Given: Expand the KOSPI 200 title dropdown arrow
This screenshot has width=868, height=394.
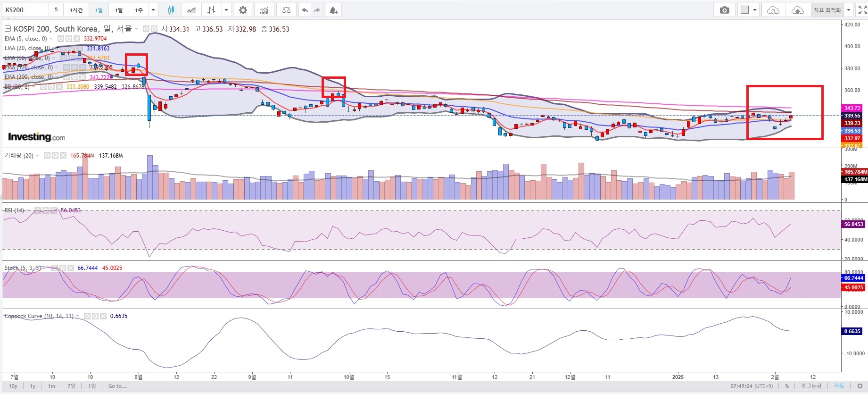Looking at the screenshot, I should click(x=136, y=29).
